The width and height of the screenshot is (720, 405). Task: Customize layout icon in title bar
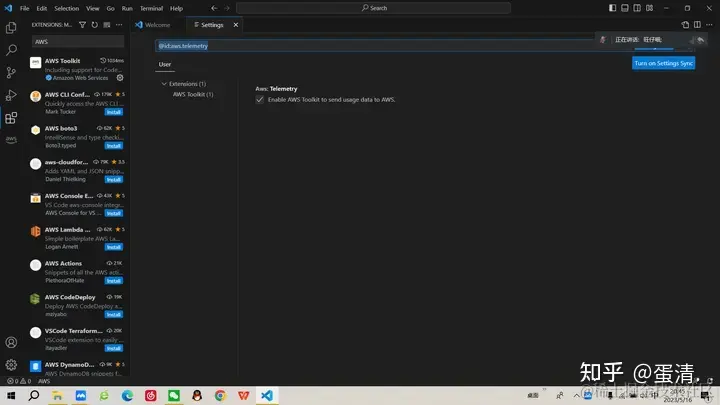point(650,8)
